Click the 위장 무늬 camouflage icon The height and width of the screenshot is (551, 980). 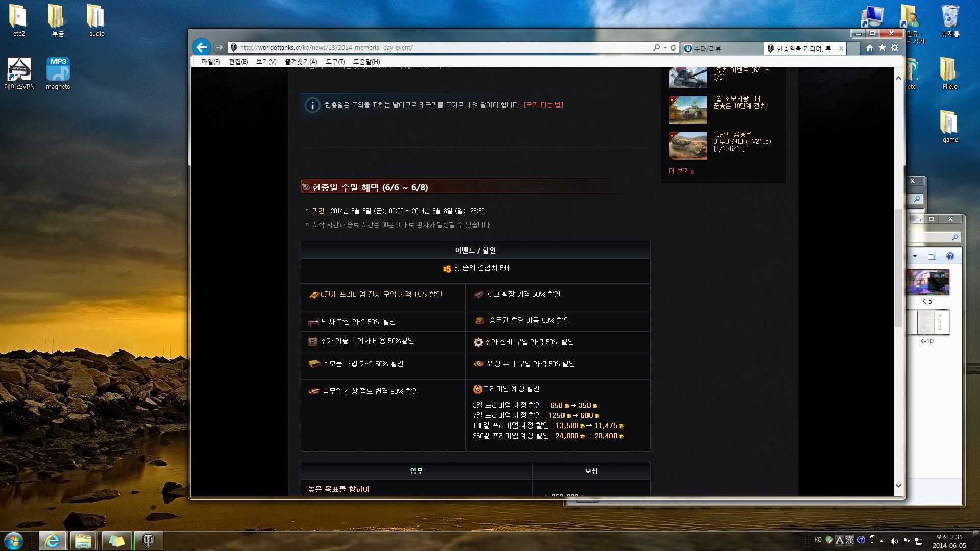[x=479, y=364]
